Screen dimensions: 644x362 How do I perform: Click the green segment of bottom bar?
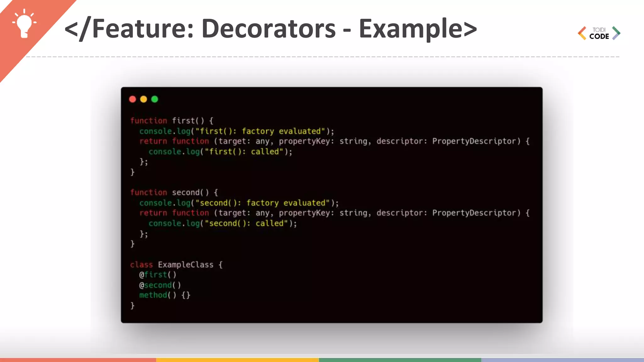[x=400, y=360]
